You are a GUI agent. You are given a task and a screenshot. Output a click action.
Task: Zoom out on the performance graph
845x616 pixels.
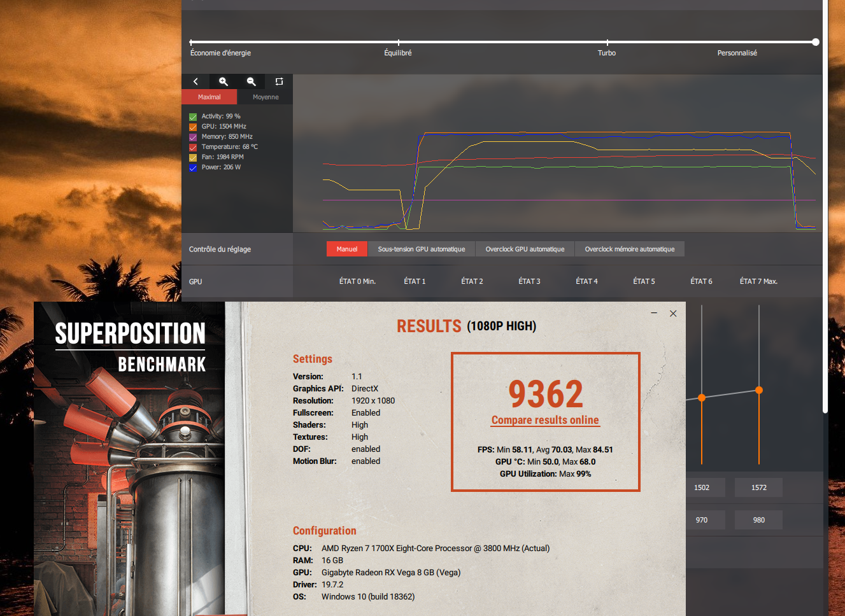(251, 81)
